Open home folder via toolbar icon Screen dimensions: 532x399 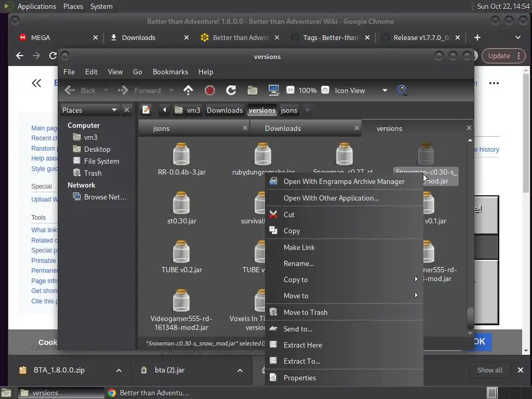pyautogui.click(x=252, y=90)
